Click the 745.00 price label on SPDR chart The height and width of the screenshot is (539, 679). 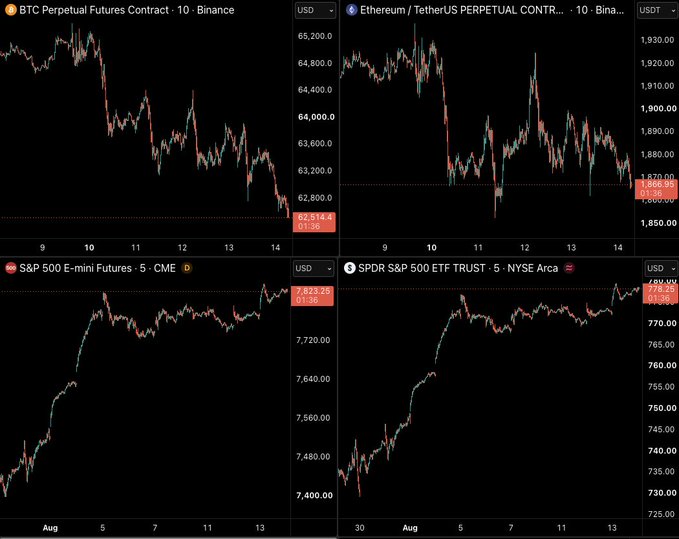[x=662, y=429]
